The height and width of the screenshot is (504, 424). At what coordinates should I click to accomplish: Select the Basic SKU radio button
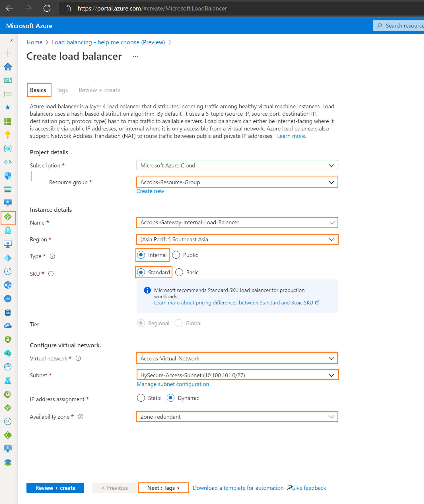[179, 272]
